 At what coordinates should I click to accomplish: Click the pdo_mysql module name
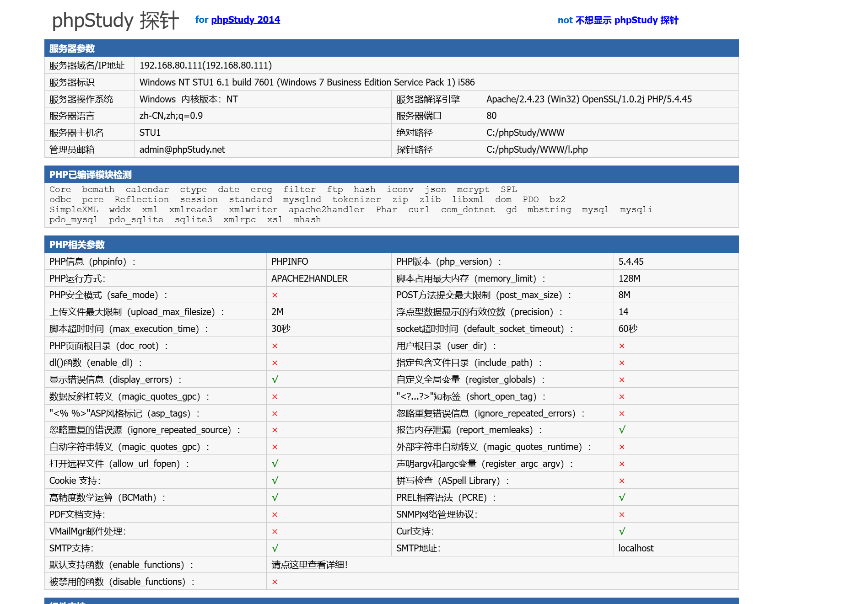74,219
